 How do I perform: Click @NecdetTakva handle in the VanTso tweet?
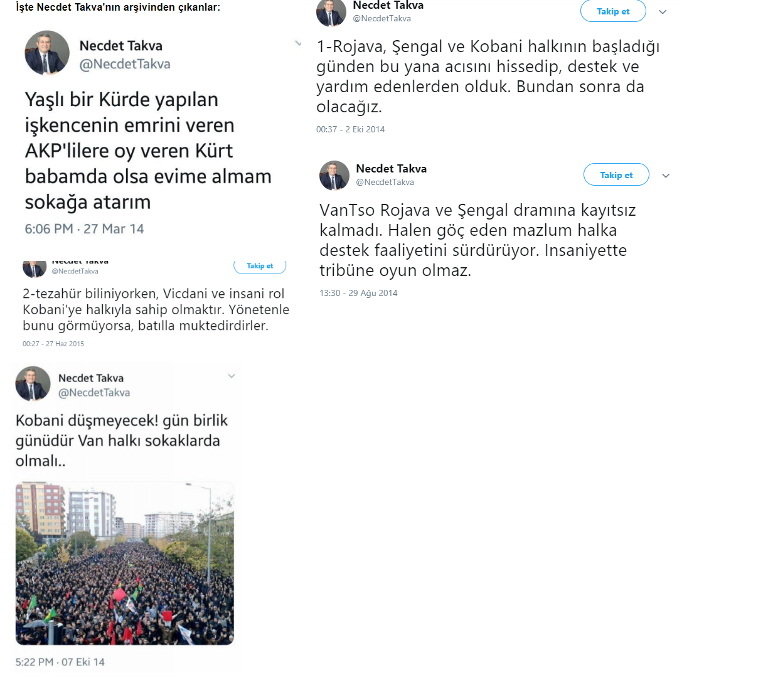pyautogui.click(x=385, y=182)
